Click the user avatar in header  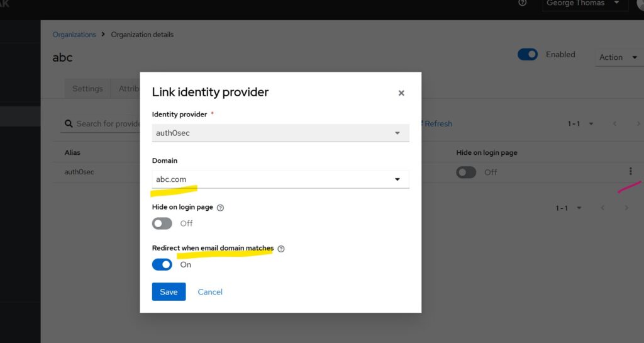(640, 4)
